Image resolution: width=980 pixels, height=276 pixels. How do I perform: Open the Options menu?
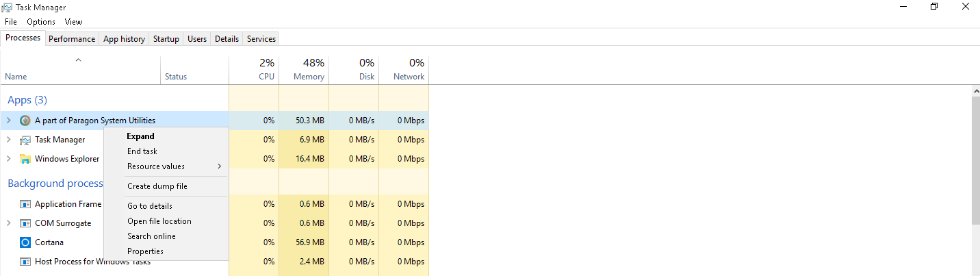click(41, 22)
